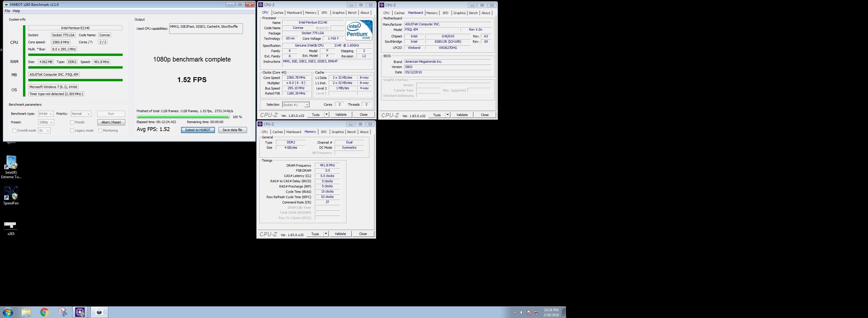The image size is (868, 318).
Task: Open the Help menu in HWBOT
Action: pyautogui.click(x=16, y=11)
